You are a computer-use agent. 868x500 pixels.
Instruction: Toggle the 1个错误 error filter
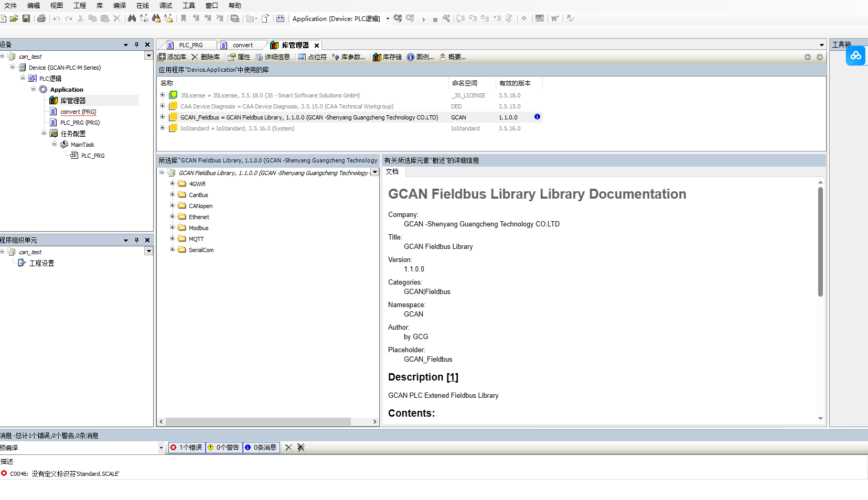click(187, 448)
